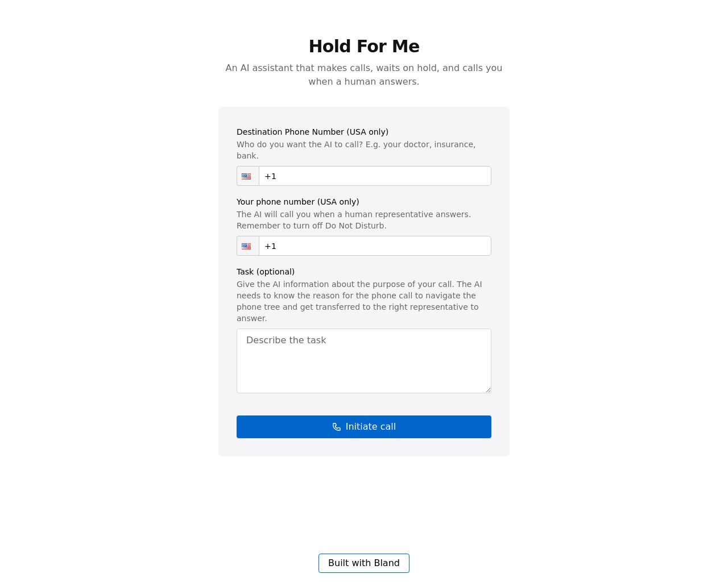Click the Destination Phone Number (USA only) label
The image size is (728, 582).
312,132
